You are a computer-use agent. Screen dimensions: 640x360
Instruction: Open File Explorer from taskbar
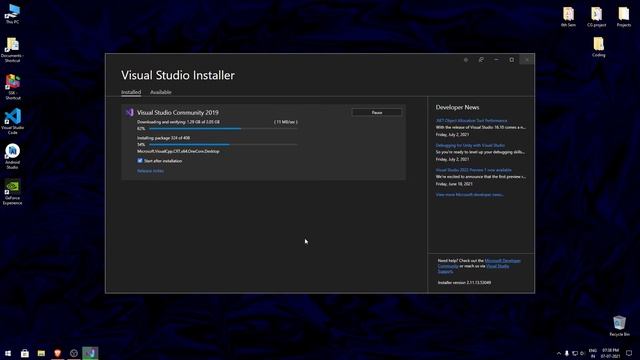pos(41,353)
